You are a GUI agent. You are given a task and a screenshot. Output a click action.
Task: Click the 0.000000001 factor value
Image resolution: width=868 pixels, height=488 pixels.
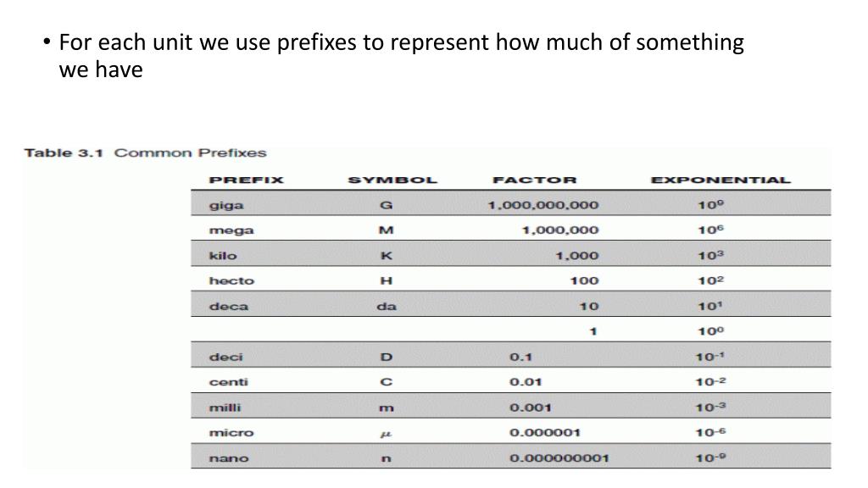(x=559, y=459)
